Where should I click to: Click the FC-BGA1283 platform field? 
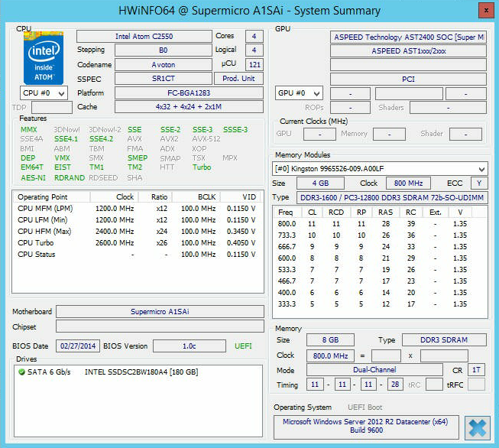click(x=189, y=93)
